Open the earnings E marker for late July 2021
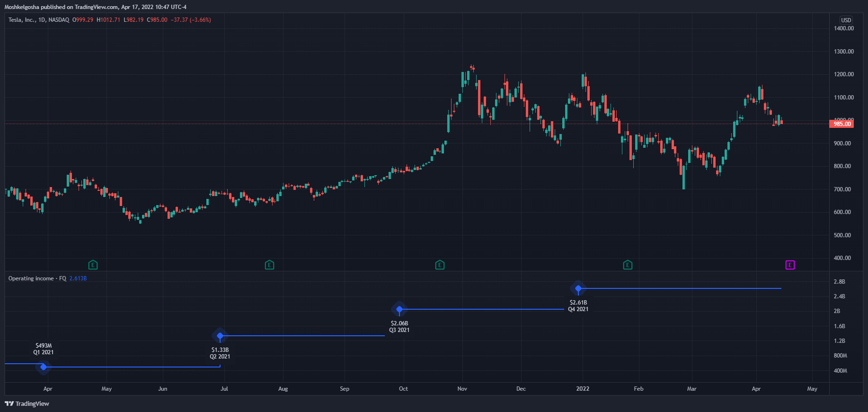This screenshot has height=412, width=868. point(269,265)
